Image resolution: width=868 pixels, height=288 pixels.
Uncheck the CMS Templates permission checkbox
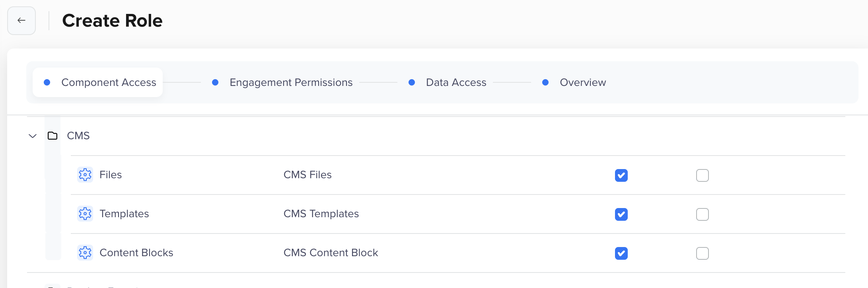pos(621,214)
